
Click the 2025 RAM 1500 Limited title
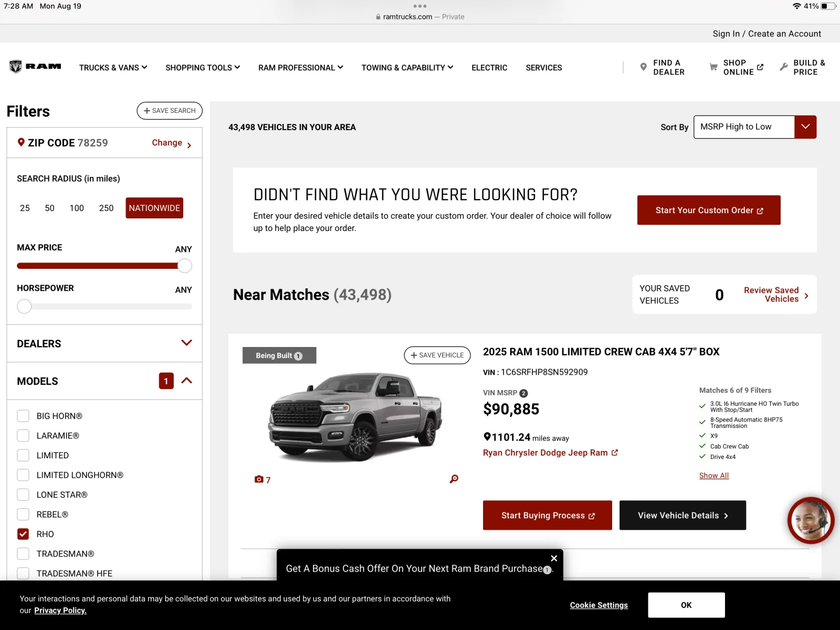coord(601,352)
